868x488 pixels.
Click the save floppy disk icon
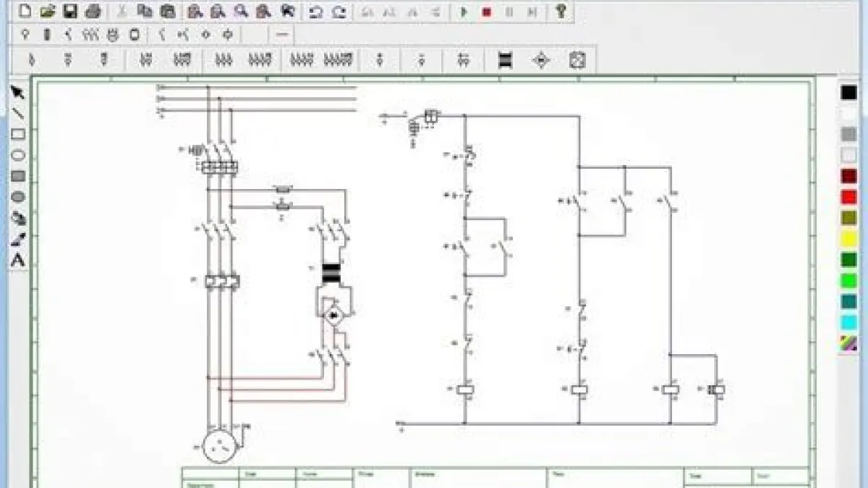tap(70, 12)
